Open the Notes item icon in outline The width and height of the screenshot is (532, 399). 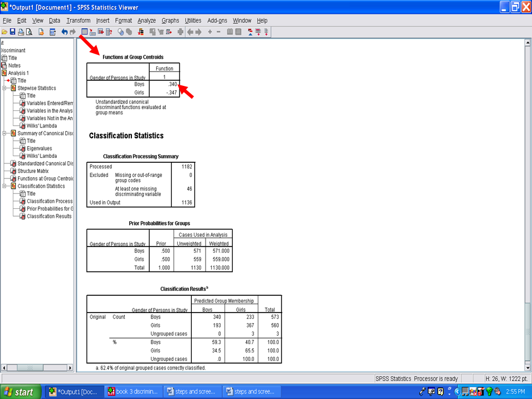[3, 65]
